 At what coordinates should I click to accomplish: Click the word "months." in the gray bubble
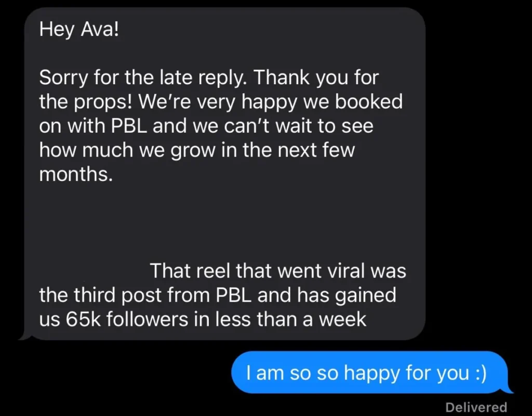pos(76,175)
